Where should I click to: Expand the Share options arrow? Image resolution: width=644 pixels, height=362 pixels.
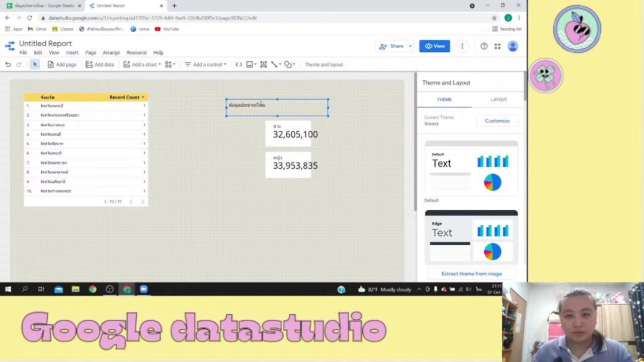point(410,46)
